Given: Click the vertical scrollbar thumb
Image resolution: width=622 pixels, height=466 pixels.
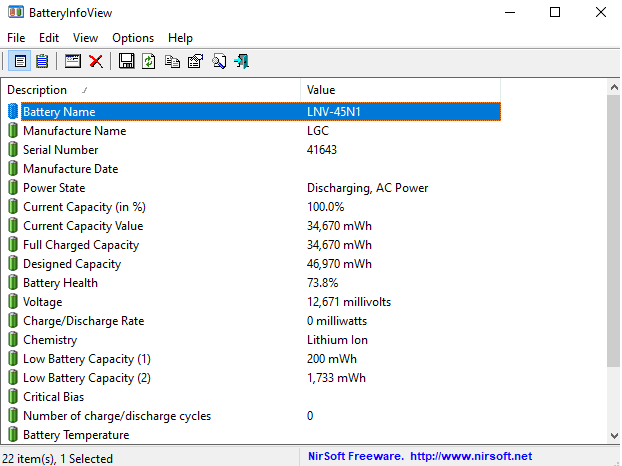Looking at the screenshot, I should [x=614, y=231].
